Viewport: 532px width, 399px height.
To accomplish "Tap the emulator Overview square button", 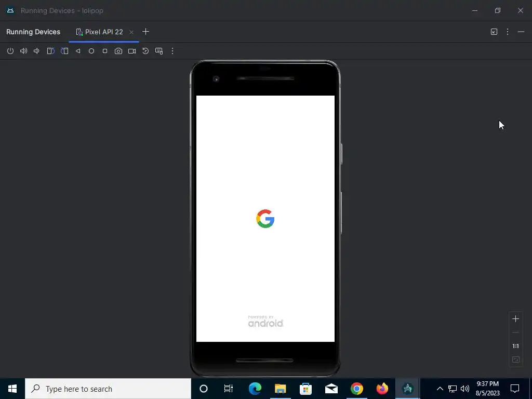I will point(105,51).
